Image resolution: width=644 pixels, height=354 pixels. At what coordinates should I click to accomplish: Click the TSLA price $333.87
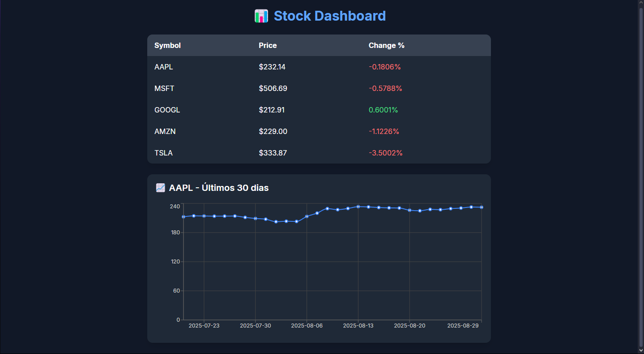273,153
